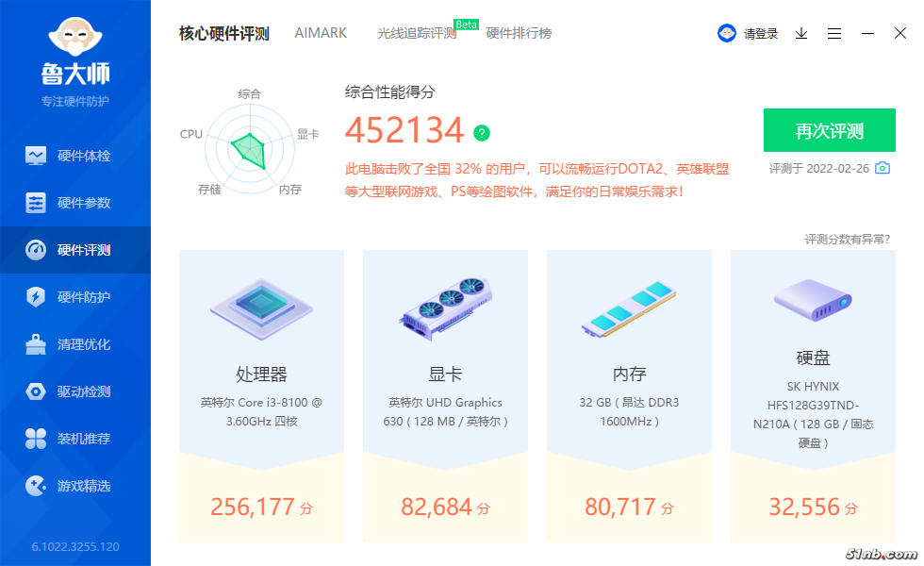Switch to 光线追踪评测 tab

(x=417, y=34)
